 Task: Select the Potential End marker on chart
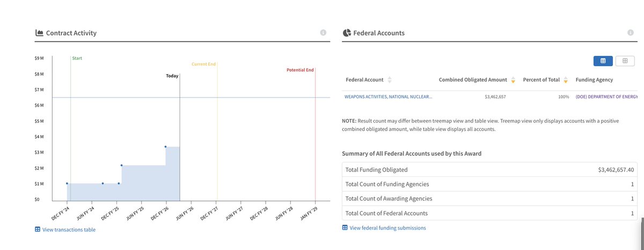(300, 70)
